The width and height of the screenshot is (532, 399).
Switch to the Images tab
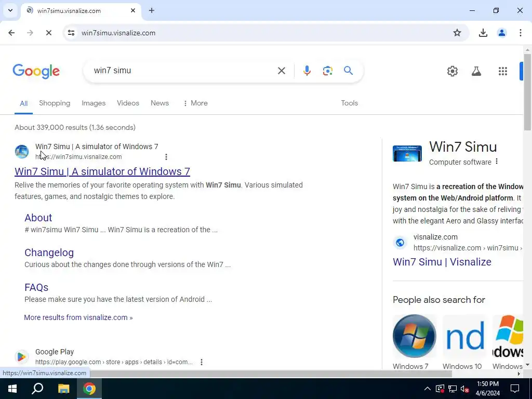click(x=94, y=103)
